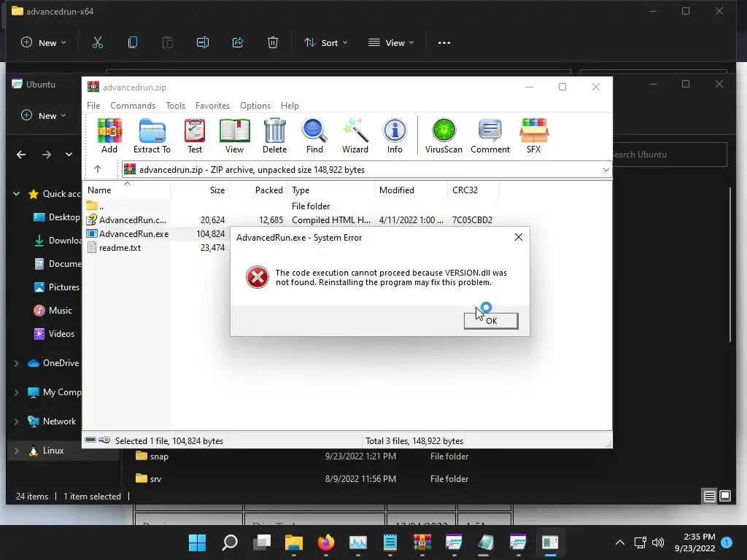Sort archive list by Modified column
The height and width of the screenshot is (560, 747).
tap(411, 190)
